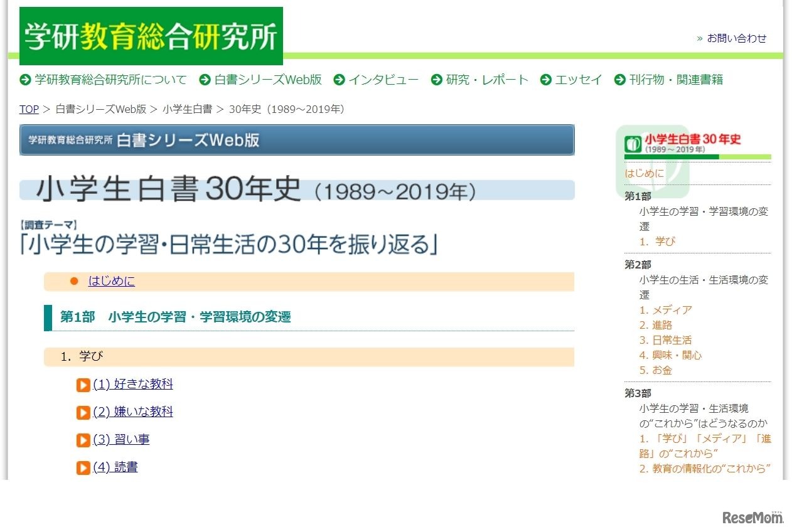Click the 第2部 heading in the sidebar

click(x=638, y=265)
